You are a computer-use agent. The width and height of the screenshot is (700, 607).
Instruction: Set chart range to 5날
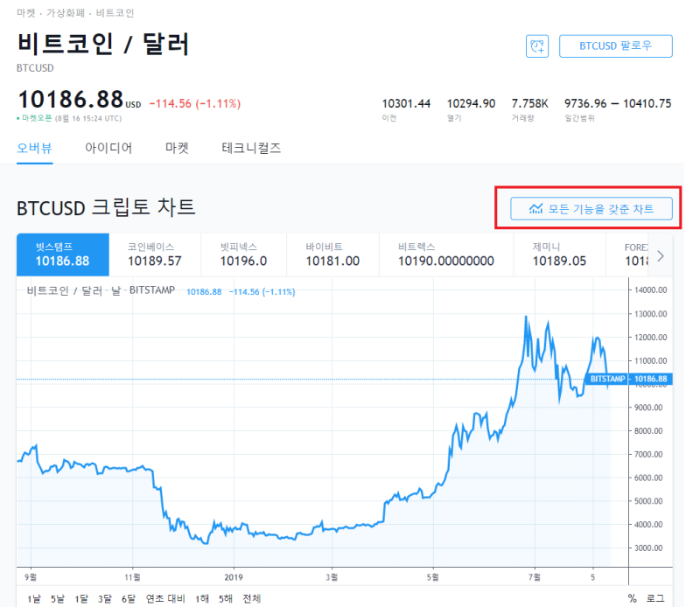coord(57,598)
